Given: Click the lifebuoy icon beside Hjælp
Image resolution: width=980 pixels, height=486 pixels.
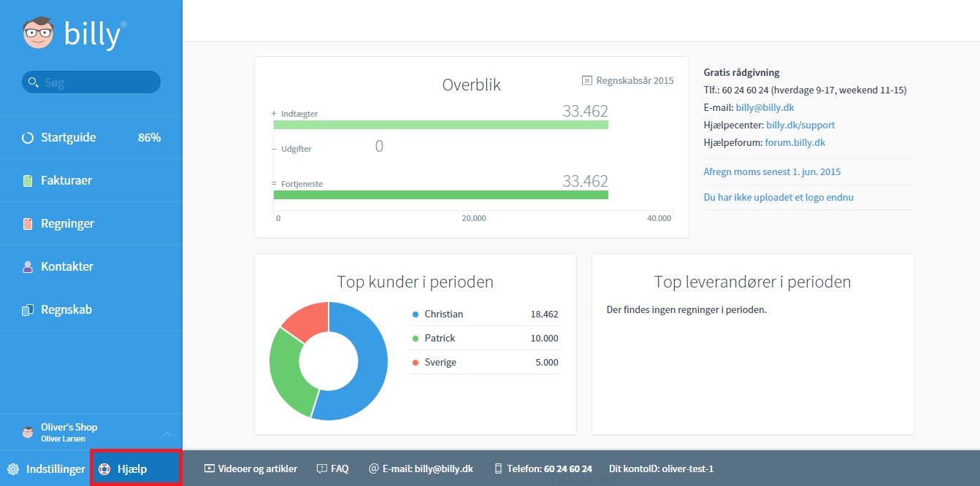Looking at the screenshot, I should point(104,468).
